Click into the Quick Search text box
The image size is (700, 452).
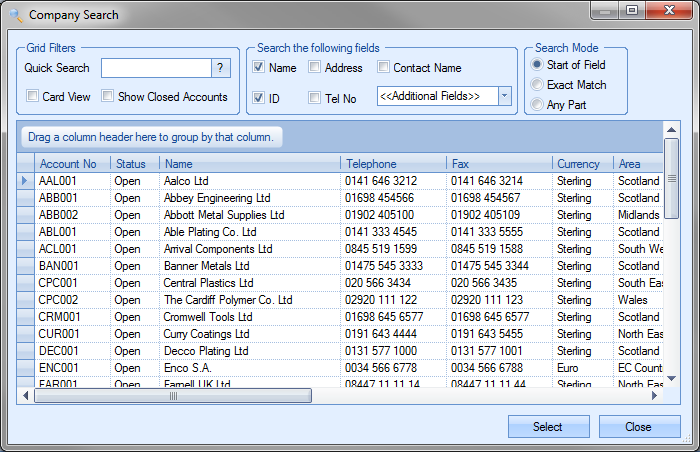[155, 68]
